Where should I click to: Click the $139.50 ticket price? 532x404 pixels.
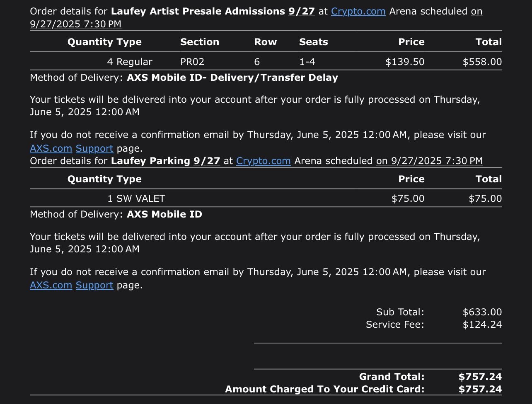coord(405,62)
